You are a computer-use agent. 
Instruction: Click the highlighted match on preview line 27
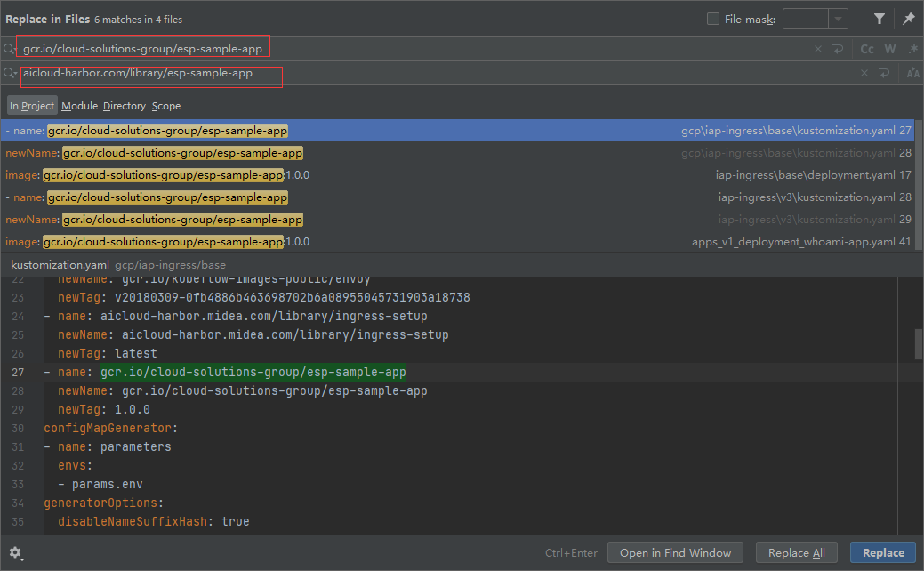(x=253, y=373)
